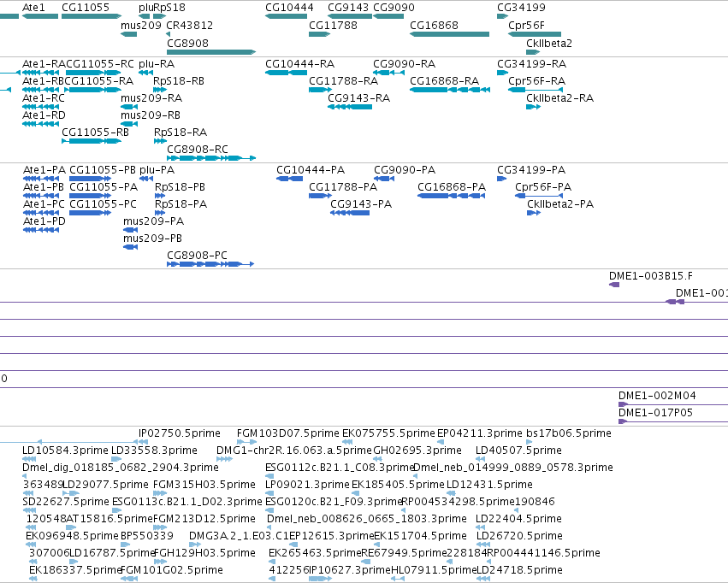Image resolution: width=728 pixels, height=583 pixels.
Task: Click transcript CG9143-RA
Action: coord(350,107)
